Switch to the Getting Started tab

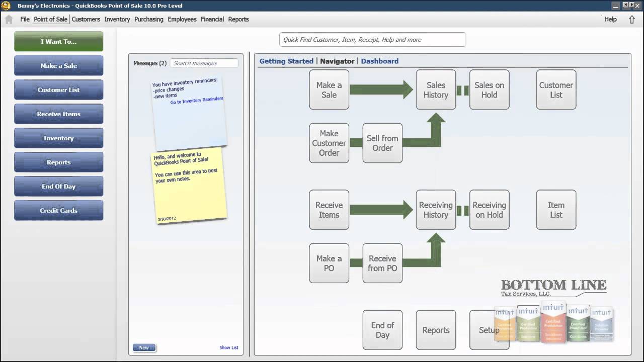pos(286,61)
